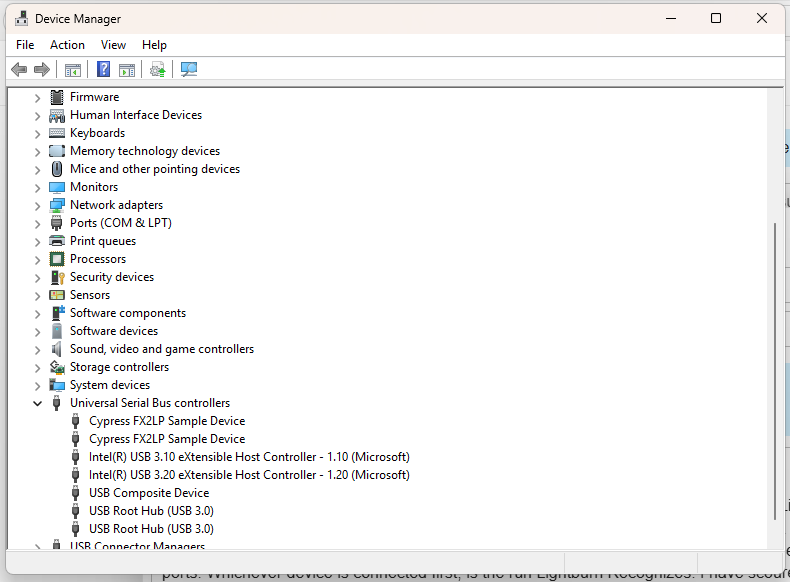Click the Device Manager title bar icon
This screenshot has height=582, width=790.
[x=21, y=18]
